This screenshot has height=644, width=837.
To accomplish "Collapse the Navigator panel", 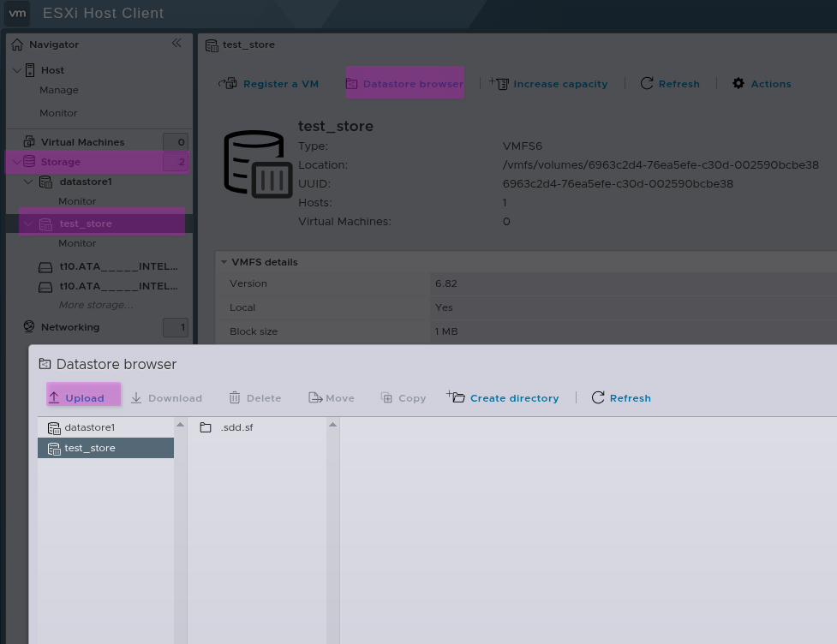I will (x=176, y=44).
